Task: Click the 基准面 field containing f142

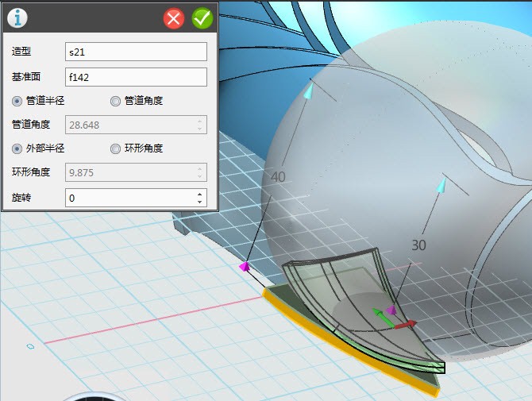Action: tap(136, 77)
